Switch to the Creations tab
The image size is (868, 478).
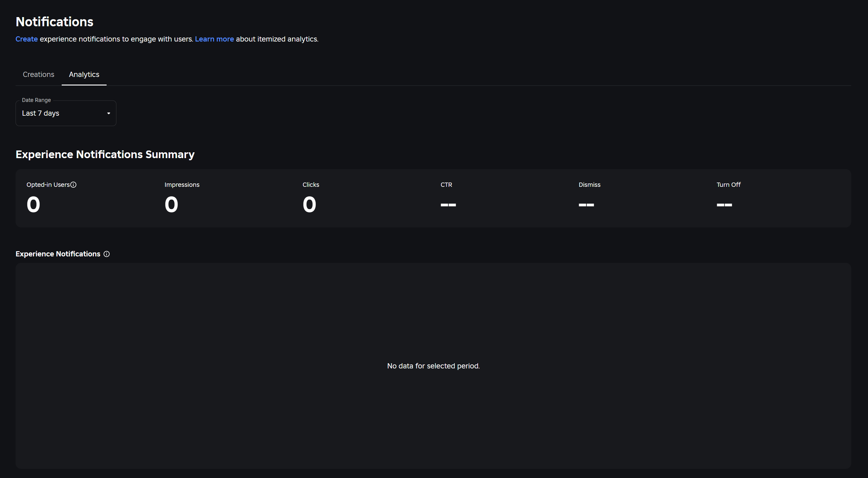pyautogui.click(x=38, y=74)
